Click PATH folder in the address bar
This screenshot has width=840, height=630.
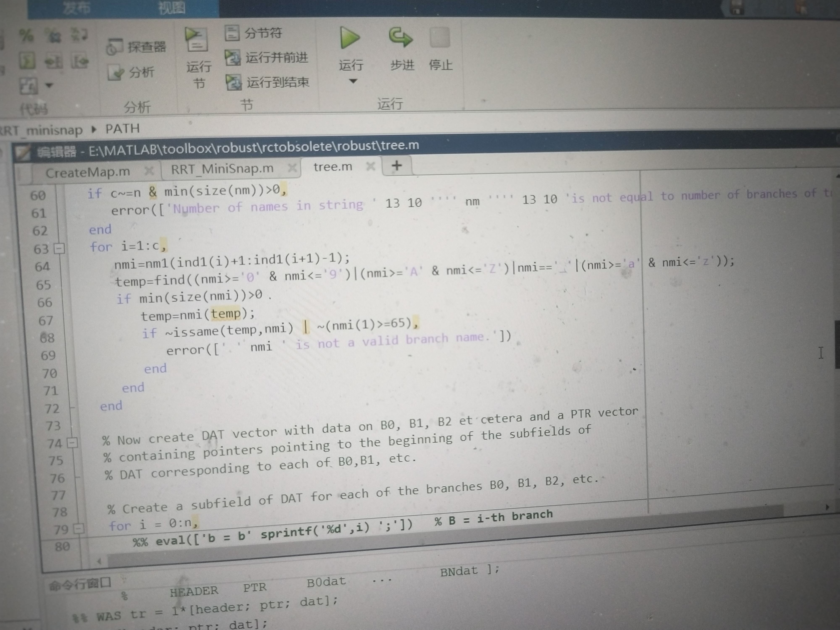(122, 129)
